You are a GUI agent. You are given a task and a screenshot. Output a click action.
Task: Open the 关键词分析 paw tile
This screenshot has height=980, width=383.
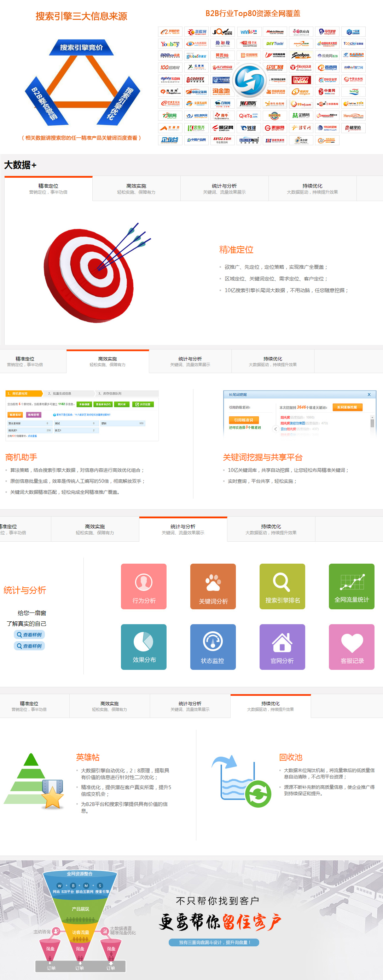[213, 586]
